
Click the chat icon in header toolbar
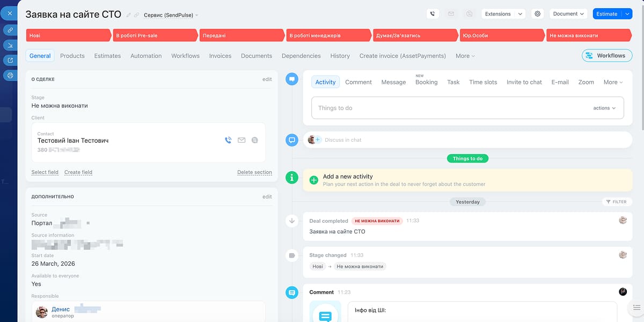470,14
